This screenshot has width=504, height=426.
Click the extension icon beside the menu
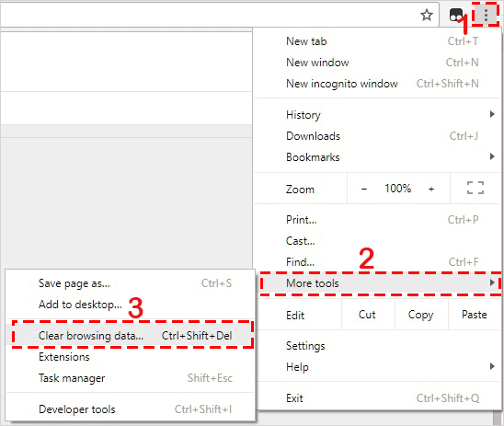tap(456, 15)
